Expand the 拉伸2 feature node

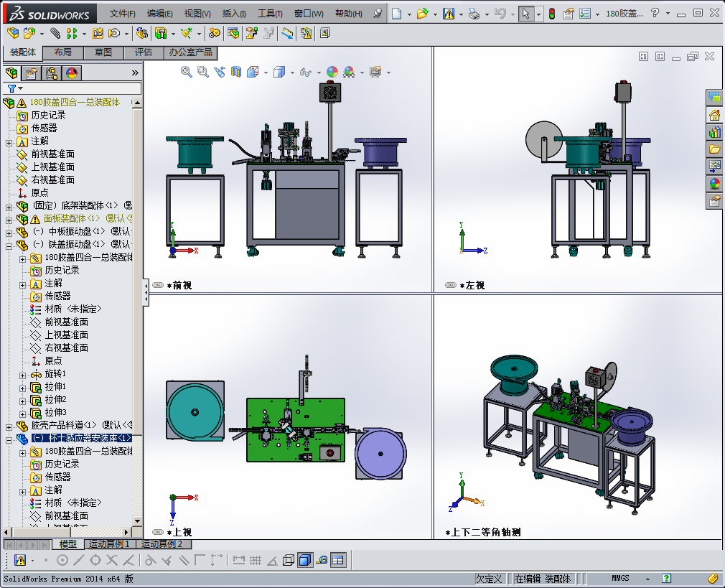[x=22, y=401]
